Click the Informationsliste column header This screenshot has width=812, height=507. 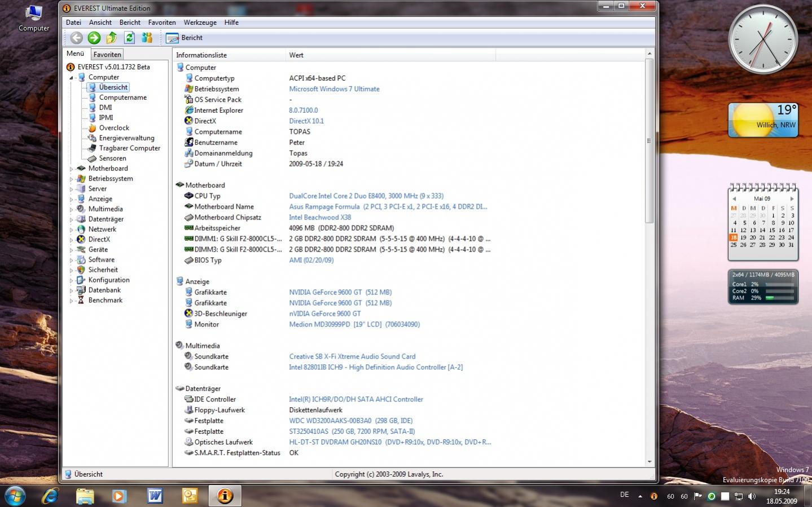(229, 55)
